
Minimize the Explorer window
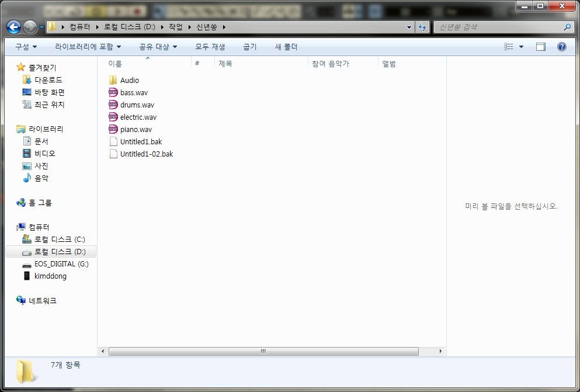(x=524, y=5)
